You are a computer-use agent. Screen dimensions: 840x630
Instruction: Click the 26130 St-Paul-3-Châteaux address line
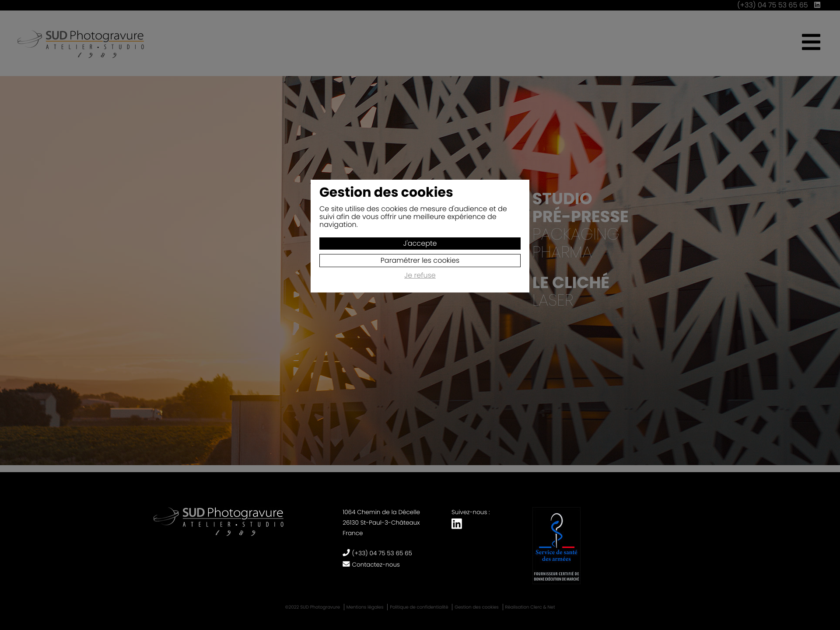(x=381, y=522)
